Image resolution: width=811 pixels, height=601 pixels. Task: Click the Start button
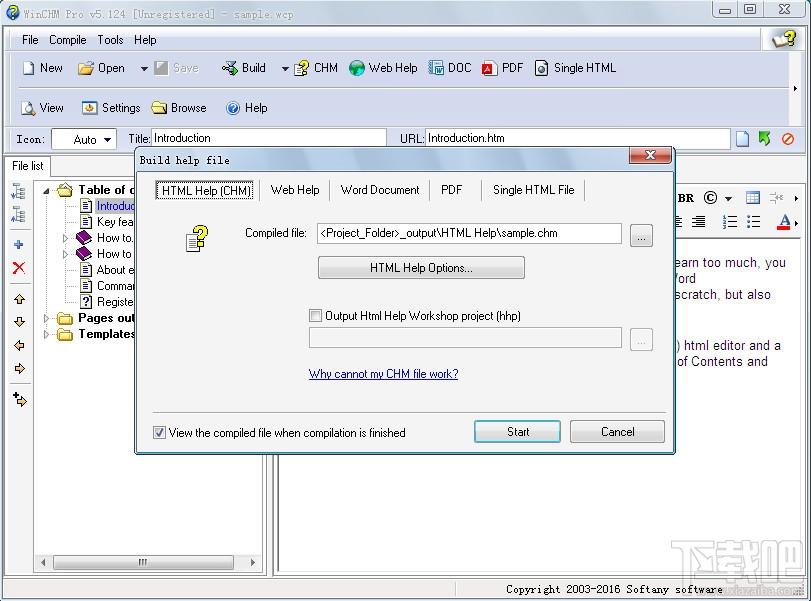[518, 431]
